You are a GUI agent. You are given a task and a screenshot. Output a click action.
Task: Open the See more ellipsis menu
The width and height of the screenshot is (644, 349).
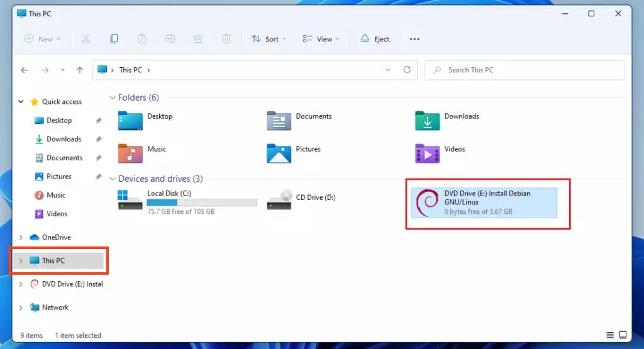[x=414, y=39]
